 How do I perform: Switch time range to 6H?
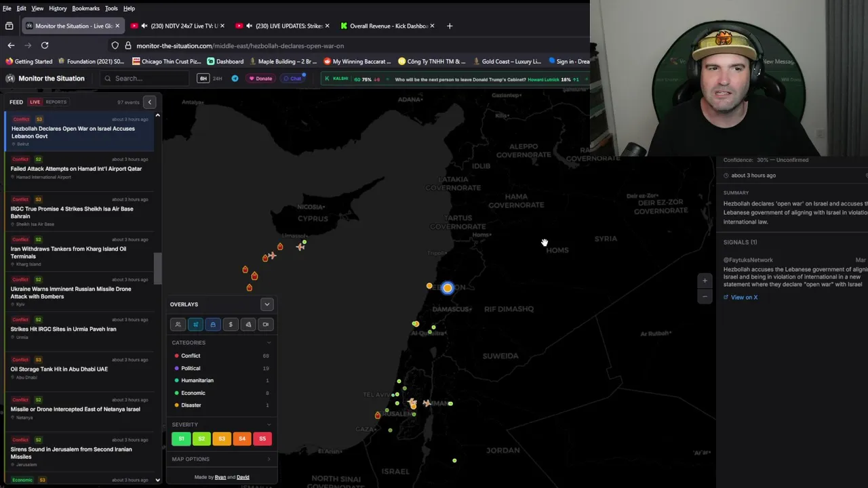pyautogui.click(x=203, y=79)
